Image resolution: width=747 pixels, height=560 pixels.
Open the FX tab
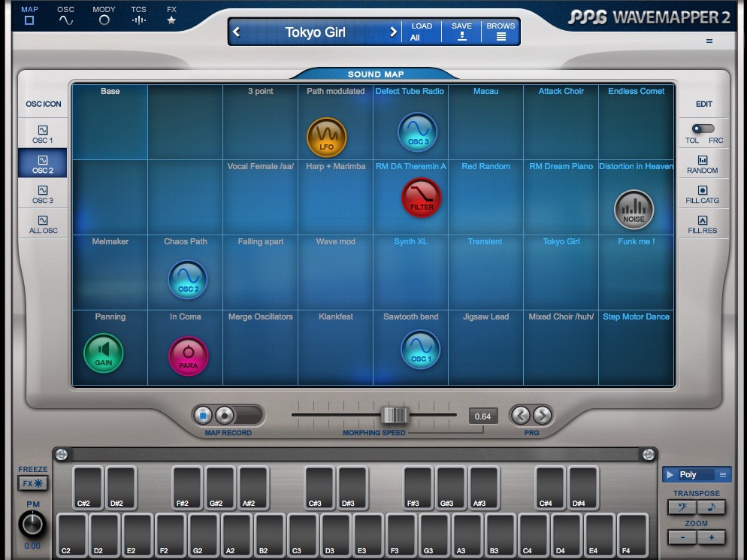[171, 15]
